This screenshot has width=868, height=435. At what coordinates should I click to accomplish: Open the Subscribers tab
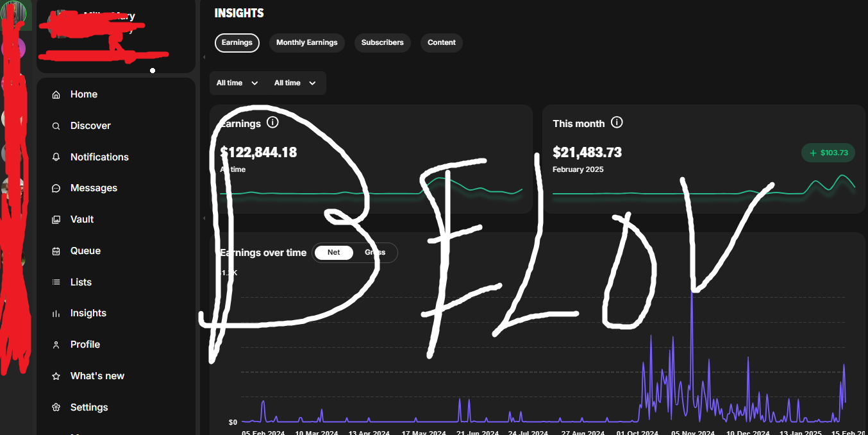(x=382, y=43)
